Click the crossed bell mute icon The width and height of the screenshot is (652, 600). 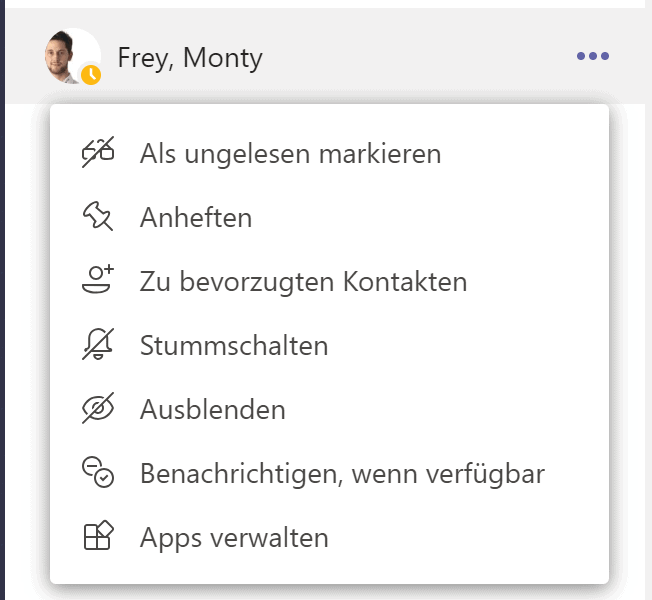pyautogui.click(x=98, y=344)
